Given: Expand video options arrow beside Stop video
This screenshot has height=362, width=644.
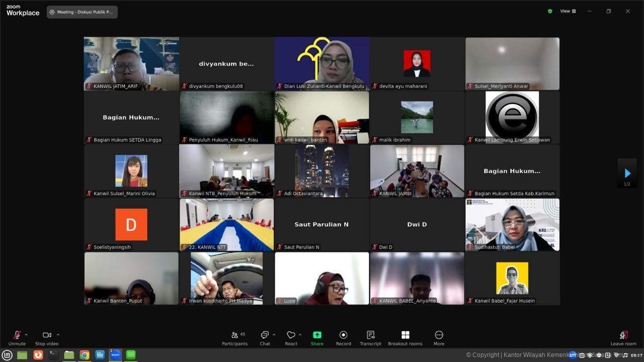Looking at the screenshot, I should pos(58,334).
